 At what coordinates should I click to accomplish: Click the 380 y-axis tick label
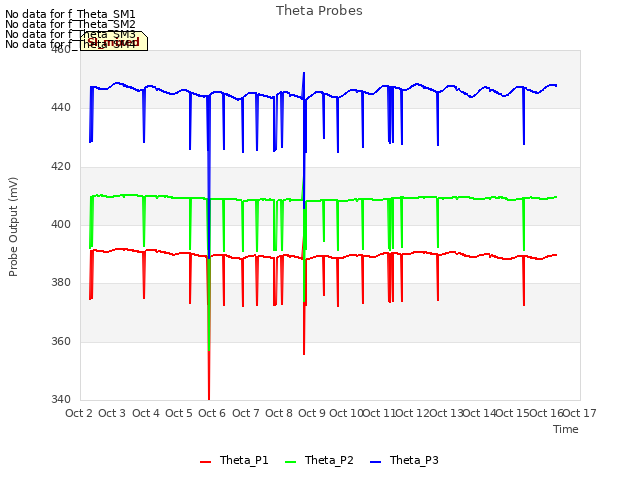coord(61,282)
